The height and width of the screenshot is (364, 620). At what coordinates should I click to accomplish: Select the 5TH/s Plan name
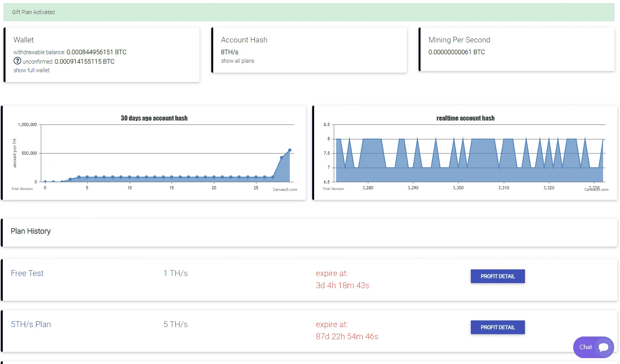pyautogui.click(x=31, y=324)
